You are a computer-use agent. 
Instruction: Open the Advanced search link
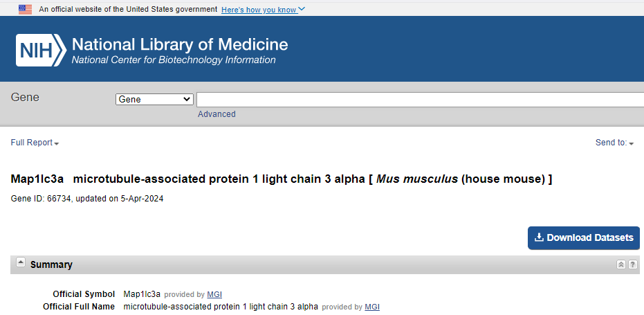pyautogui.click(x=217, y=114)
